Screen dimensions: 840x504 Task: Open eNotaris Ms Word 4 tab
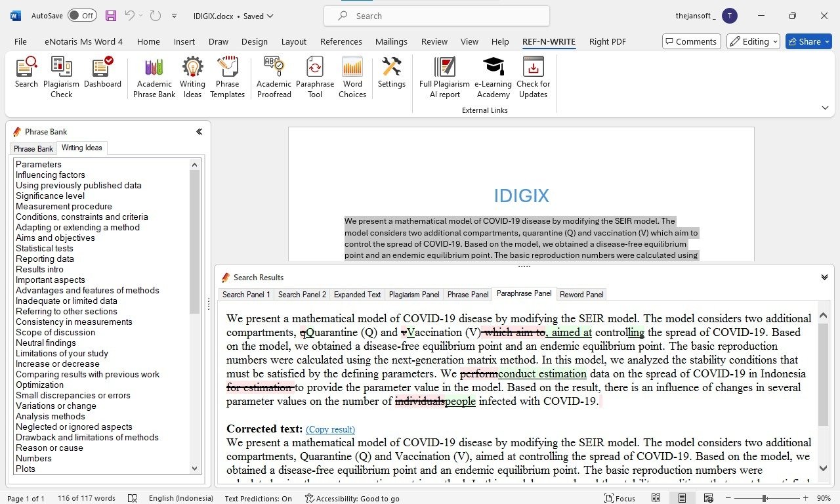tap(84, 41)
